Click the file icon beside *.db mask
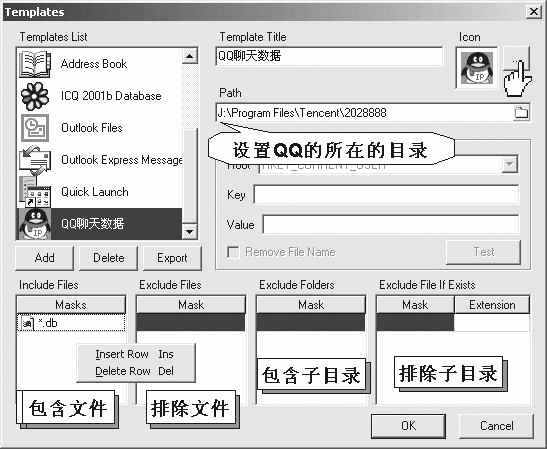 tap(27, 323)
